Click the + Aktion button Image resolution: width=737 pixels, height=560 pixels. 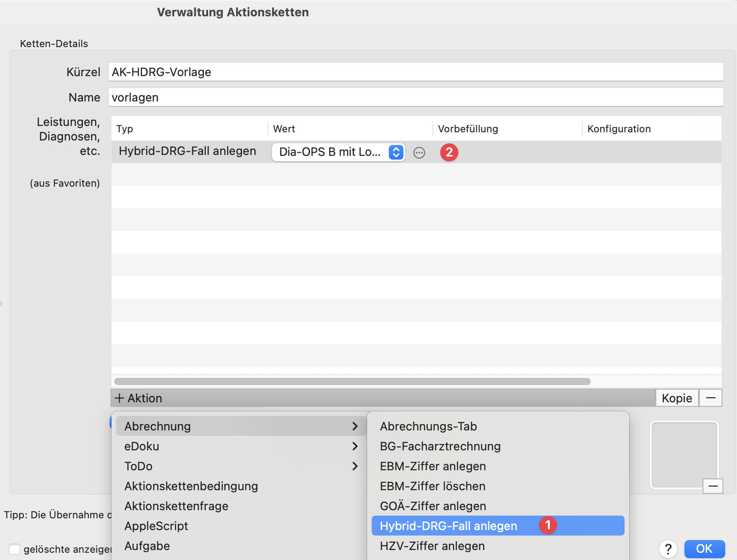click(138, 398)
